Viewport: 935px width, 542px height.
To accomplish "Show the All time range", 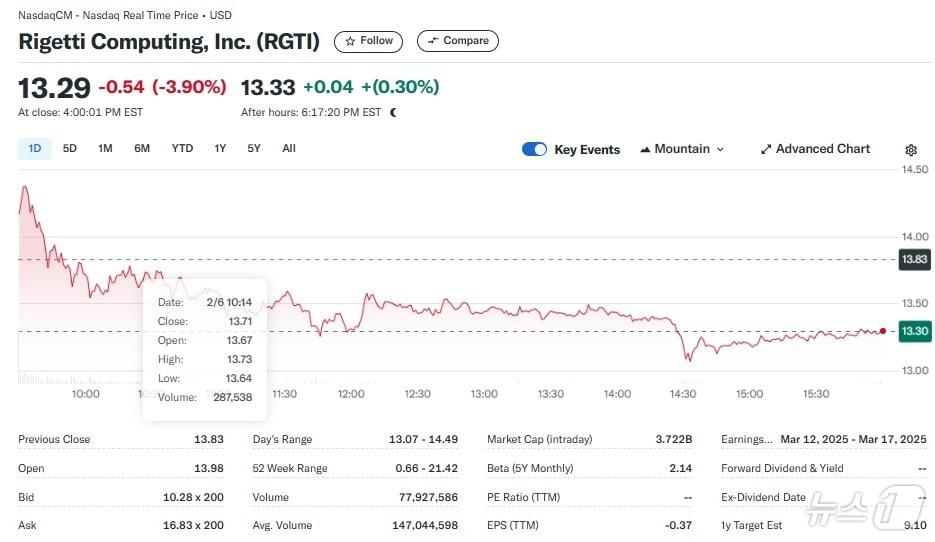I will pos(289,149).
